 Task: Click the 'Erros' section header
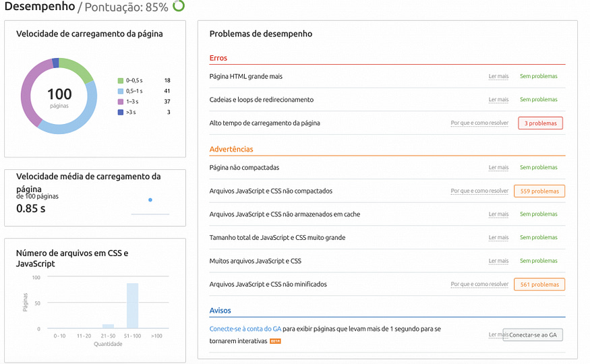tap(218, 58)
